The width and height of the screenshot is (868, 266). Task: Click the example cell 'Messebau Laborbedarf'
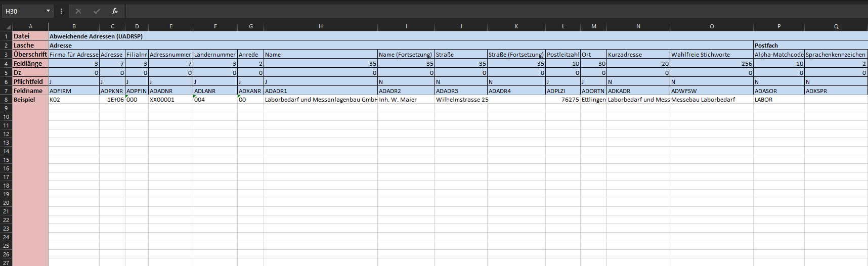click(x=712, y=100)
